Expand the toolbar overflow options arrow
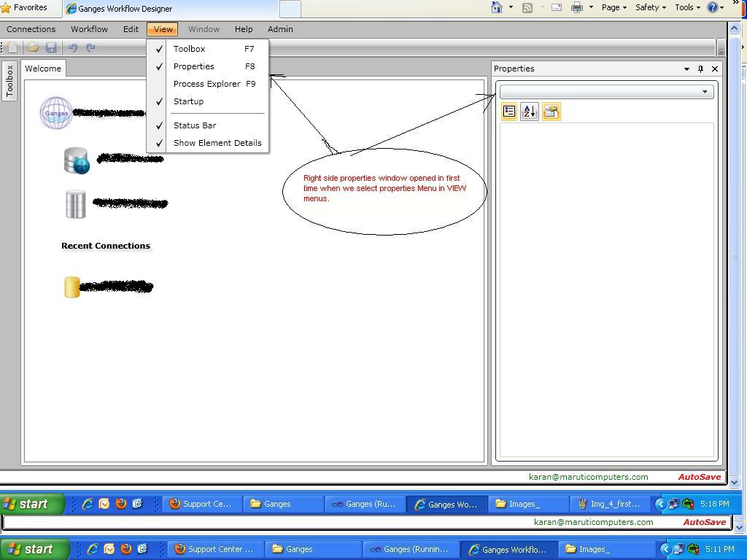 (x=721, y=47)
